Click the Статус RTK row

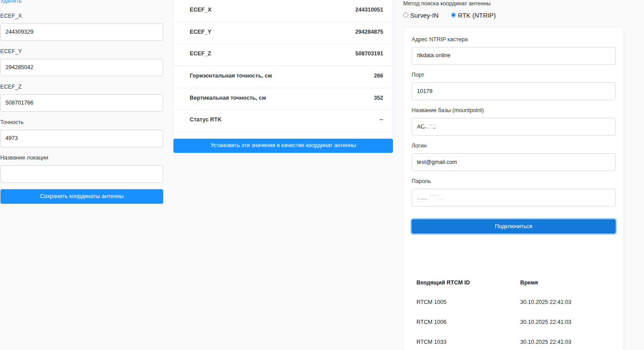283,120
